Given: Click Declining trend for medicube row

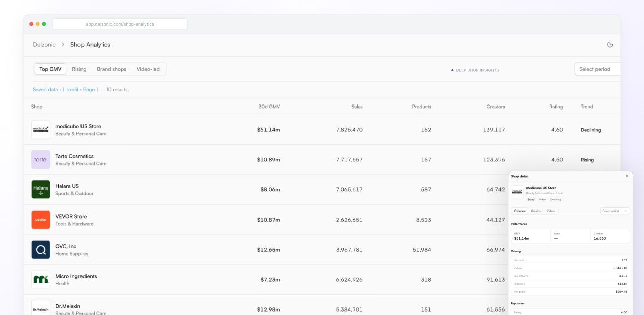Looking at the screenshot, I should pos(591,130).
